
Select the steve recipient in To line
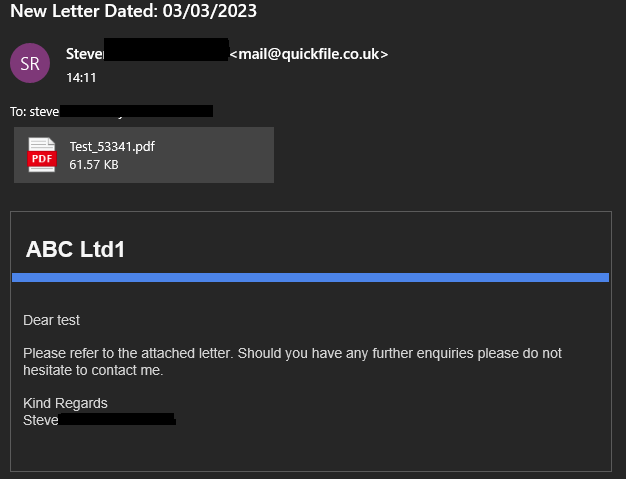44,112
